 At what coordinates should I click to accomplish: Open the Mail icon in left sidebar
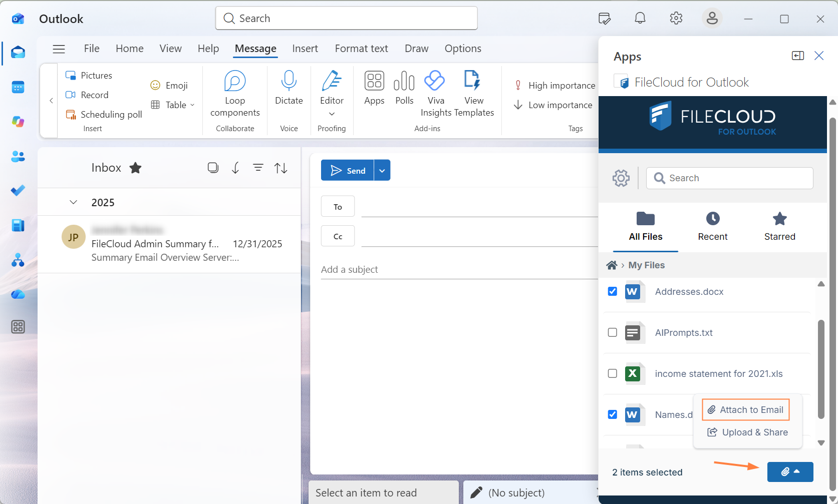[18, 52]
